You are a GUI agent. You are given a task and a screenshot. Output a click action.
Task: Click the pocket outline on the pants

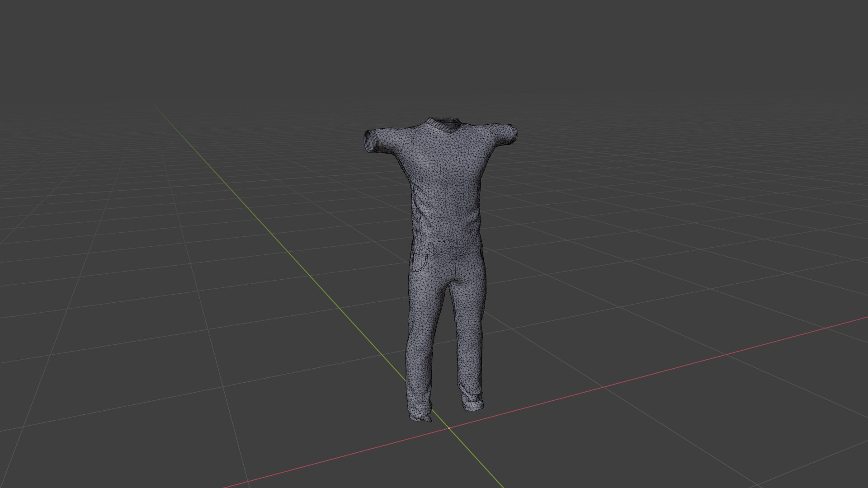point(419,262)
